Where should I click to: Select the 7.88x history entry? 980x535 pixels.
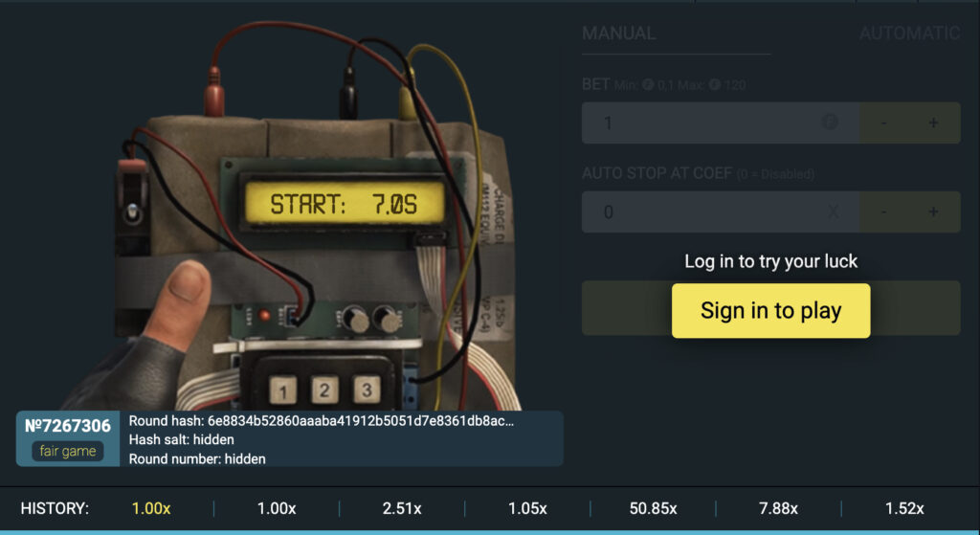tap(778, 508)
